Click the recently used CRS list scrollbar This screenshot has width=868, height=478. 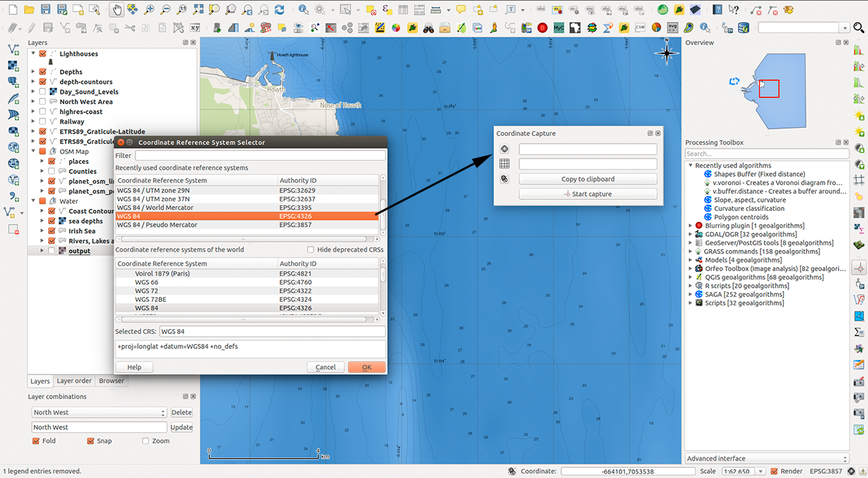click(x=383, y=205)
